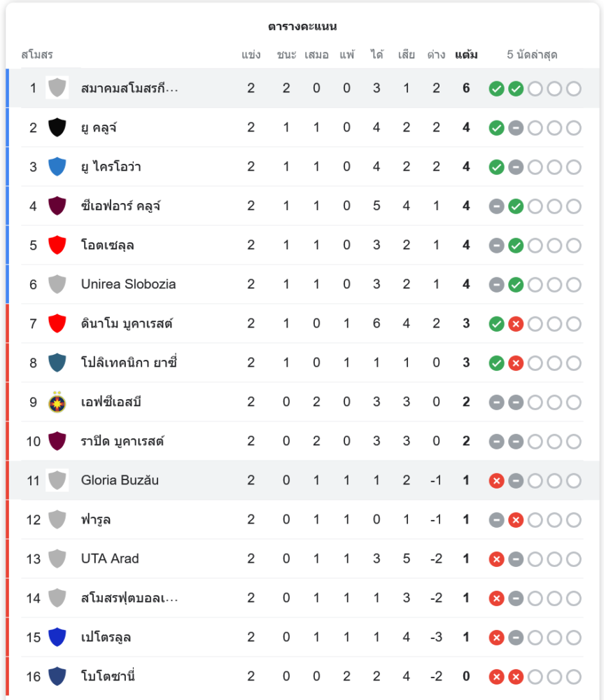Click the teal shield beside โปลิเทคนิกา ยาซี่
Image resolution: width=604 pixels, height=700 pixels.
click(x=57, y=363)
